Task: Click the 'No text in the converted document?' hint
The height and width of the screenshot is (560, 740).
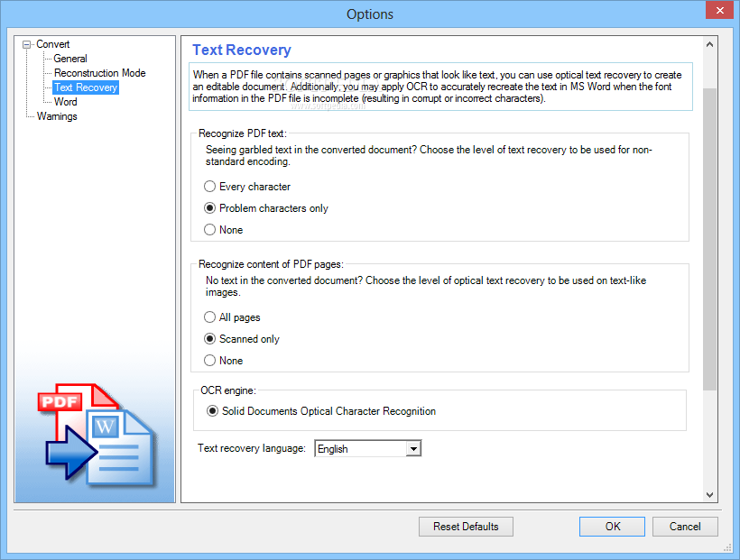Action: [x=426, y=287]
